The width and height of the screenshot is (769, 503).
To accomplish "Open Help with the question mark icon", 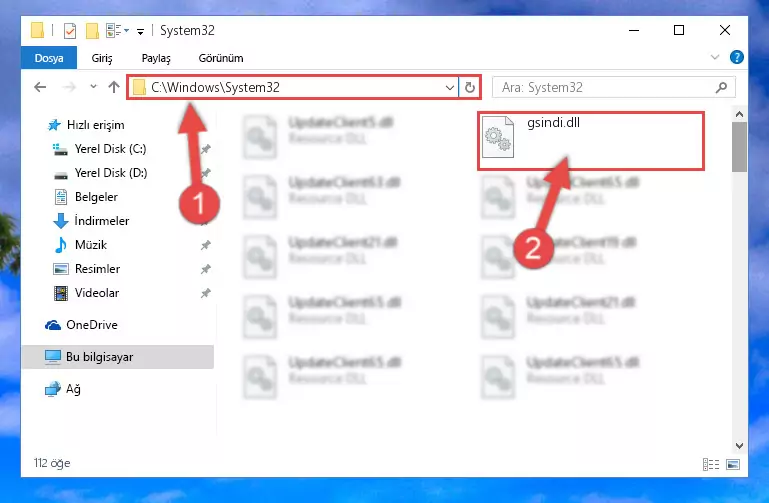I will click(736, 57).
